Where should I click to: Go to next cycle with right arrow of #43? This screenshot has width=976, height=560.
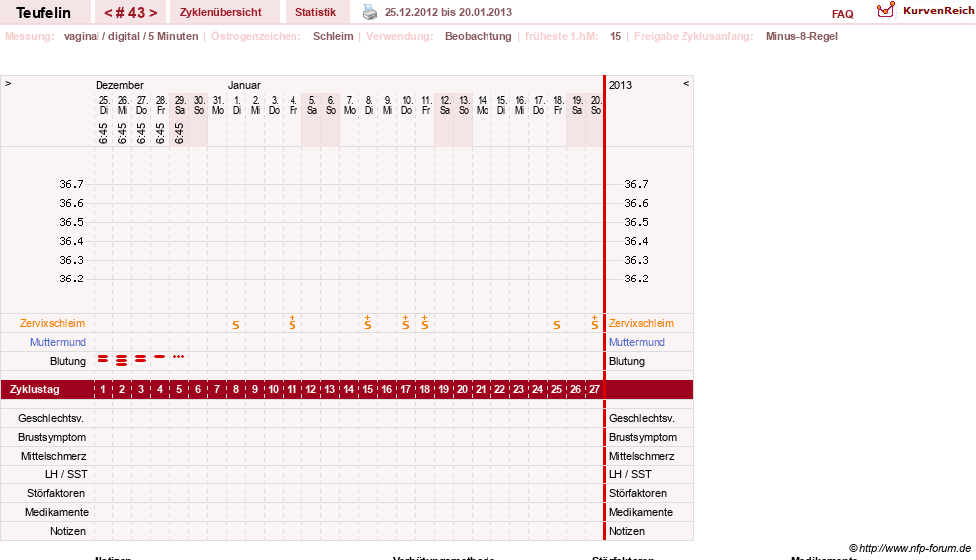coord(153,13)
